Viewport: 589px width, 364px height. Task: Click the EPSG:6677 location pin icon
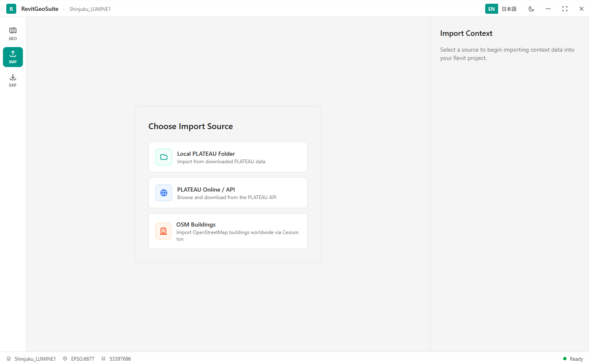click(65, 359)
